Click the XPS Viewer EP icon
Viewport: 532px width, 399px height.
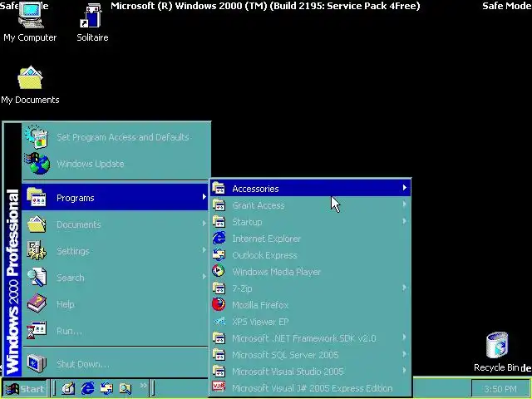219,322
